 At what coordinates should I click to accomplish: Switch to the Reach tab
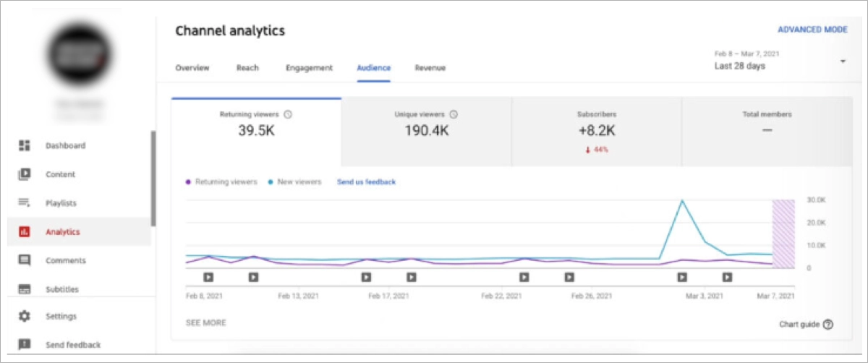(247, 68)
